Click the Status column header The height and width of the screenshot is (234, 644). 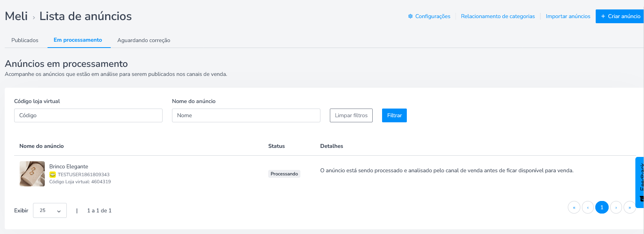click(x=276, y=146)
